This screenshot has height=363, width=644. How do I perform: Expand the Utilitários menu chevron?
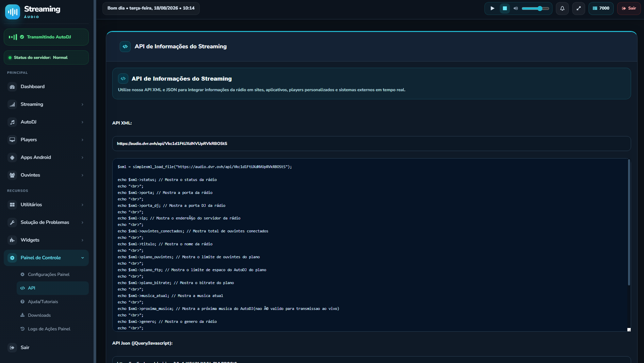point(82,205)
